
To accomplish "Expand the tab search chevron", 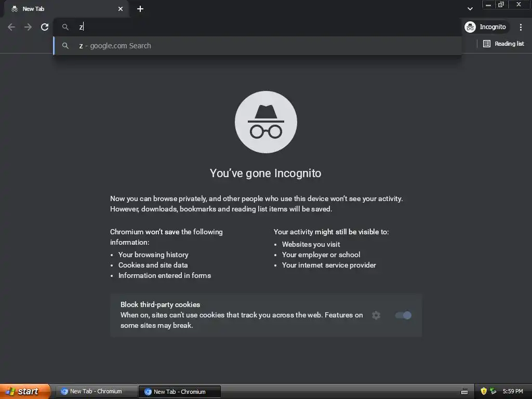I will 470,9.
